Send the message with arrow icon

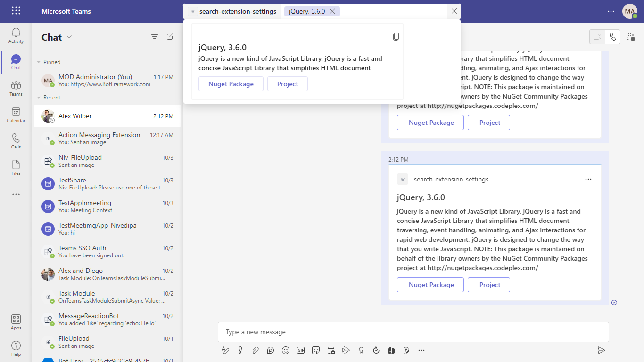601,350
